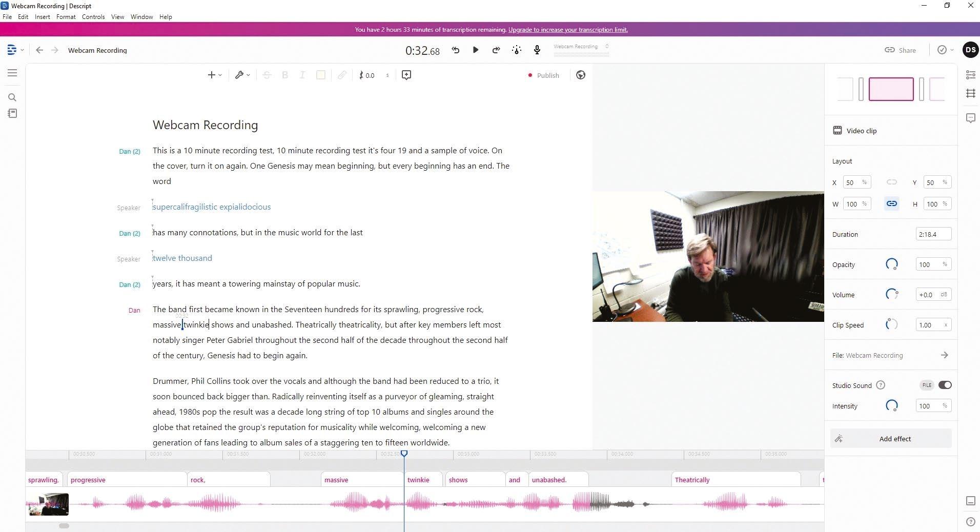
Task: Choose the highlight color swatch
Action: (321, 75)
